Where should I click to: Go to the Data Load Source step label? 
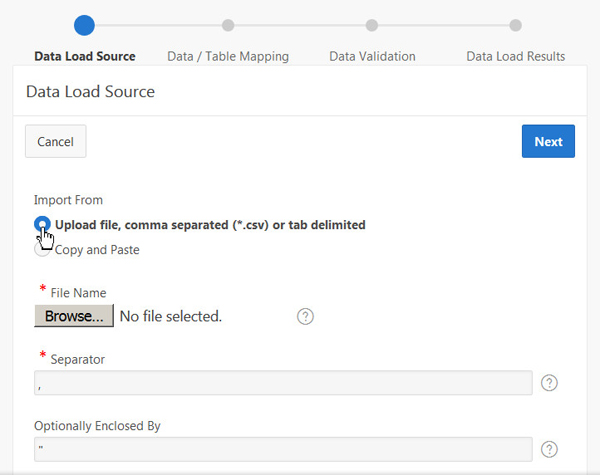[x=85, y=56]
